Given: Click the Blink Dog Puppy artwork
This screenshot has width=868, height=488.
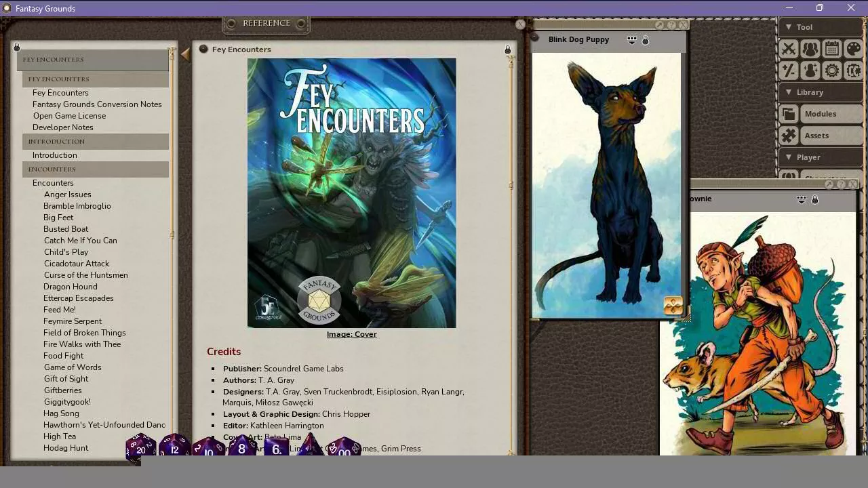Looking at the screenshot, I should pyautogui.click(x=606, y=185).
